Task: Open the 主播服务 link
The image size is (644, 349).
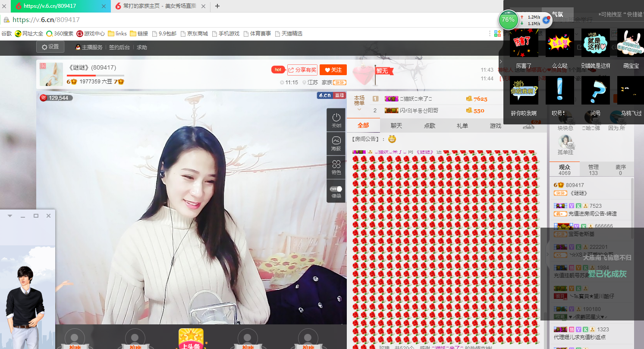Action: 89,48
